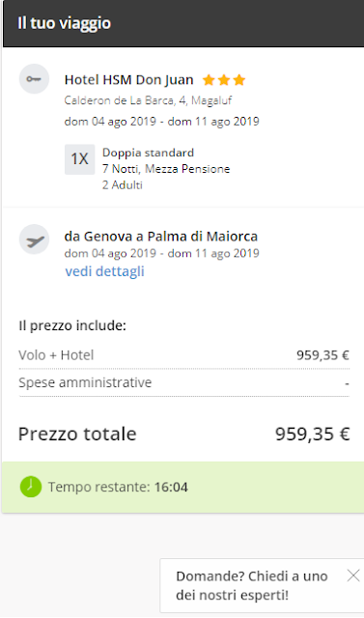Click the third gold star rating
Viewport: 364px width, 618px height.
pos(238,80)
